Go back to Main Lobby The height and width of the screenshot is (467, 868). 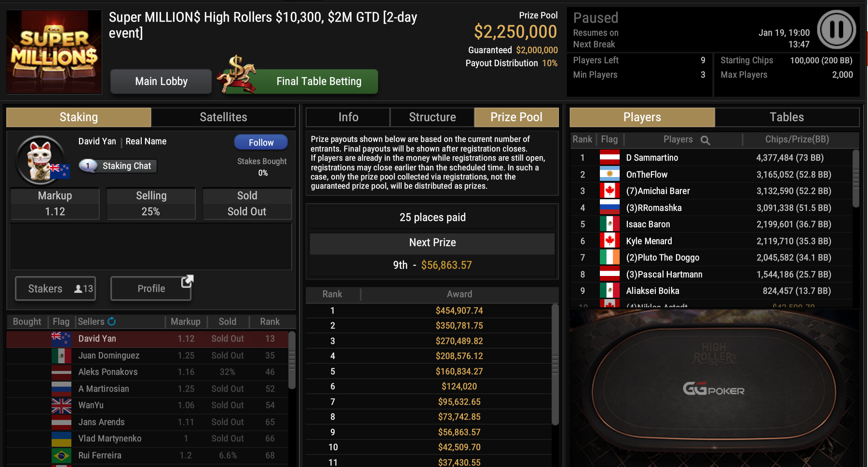[x=161, y=82]
